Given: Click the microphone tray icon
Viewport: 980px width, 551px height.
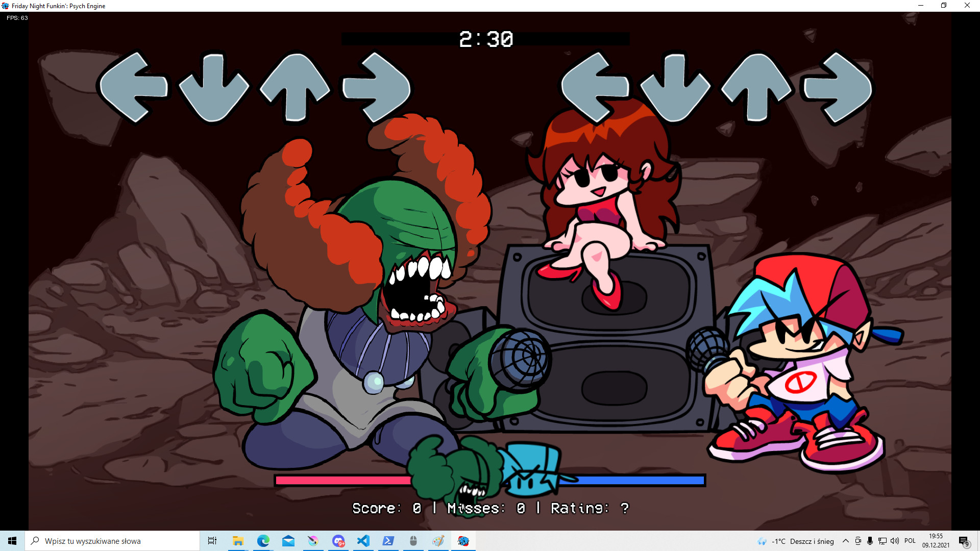Looking at the screenshot, I should 870,541.
